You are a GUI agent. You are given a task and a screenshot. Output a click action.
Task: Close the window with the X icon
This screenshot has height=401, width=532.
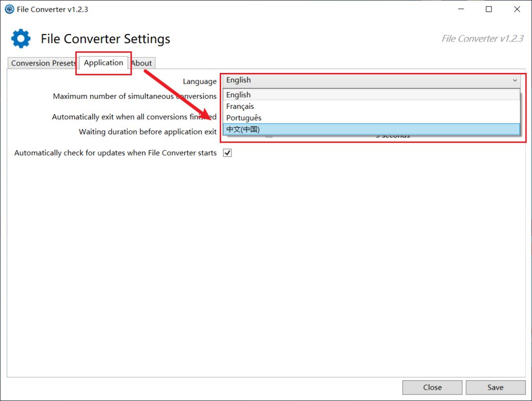click(517, 9)
